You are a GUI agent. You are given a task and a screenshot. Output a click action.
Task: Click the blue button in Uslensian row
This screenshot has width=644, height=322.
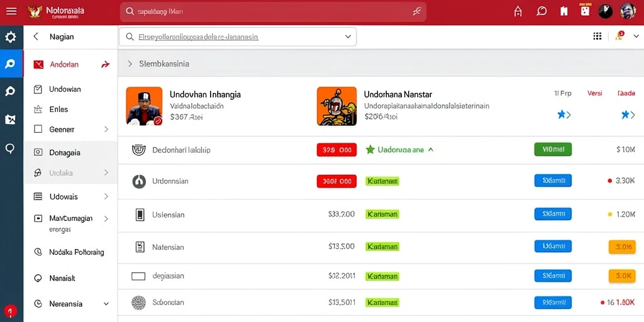(x=553, y=214)
